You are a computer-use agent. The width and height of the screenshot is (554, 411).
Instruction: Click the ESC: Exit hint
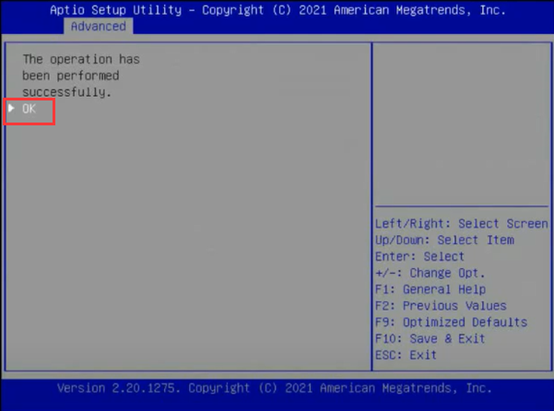click(x=406, y=355)
